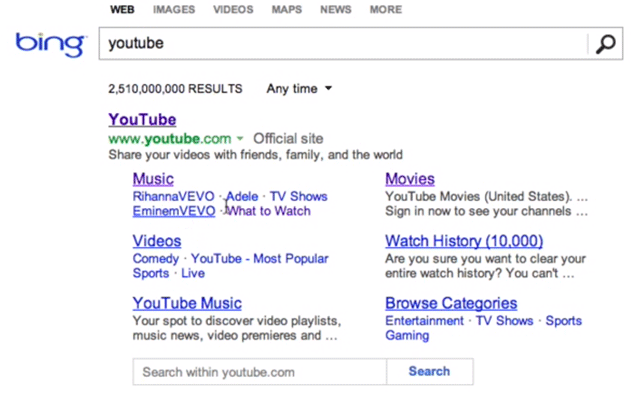The width and height of the screenshot is (640, 395).
Task: Open Sports under Browse Categories
Action: pos(564,321)
